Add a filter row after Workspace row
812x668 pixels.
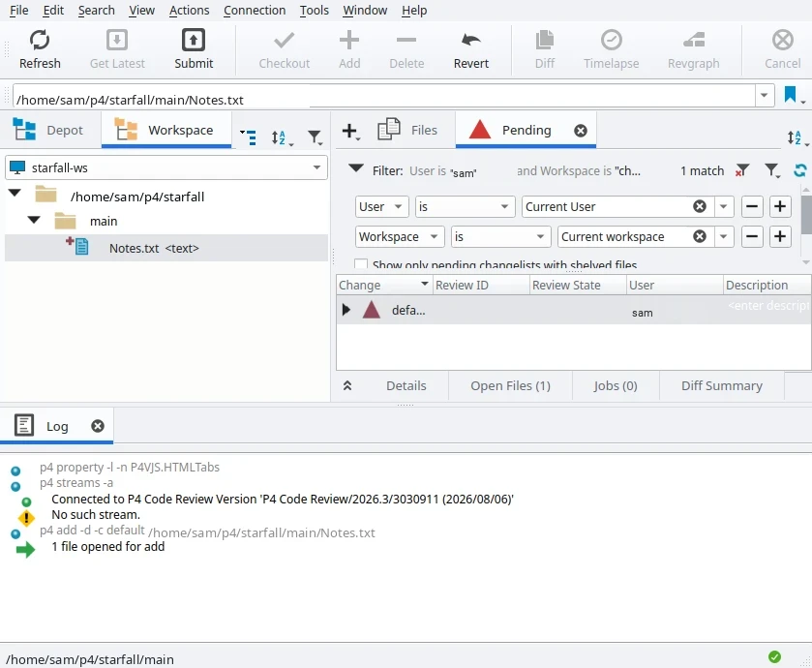(x=780, y=236)
